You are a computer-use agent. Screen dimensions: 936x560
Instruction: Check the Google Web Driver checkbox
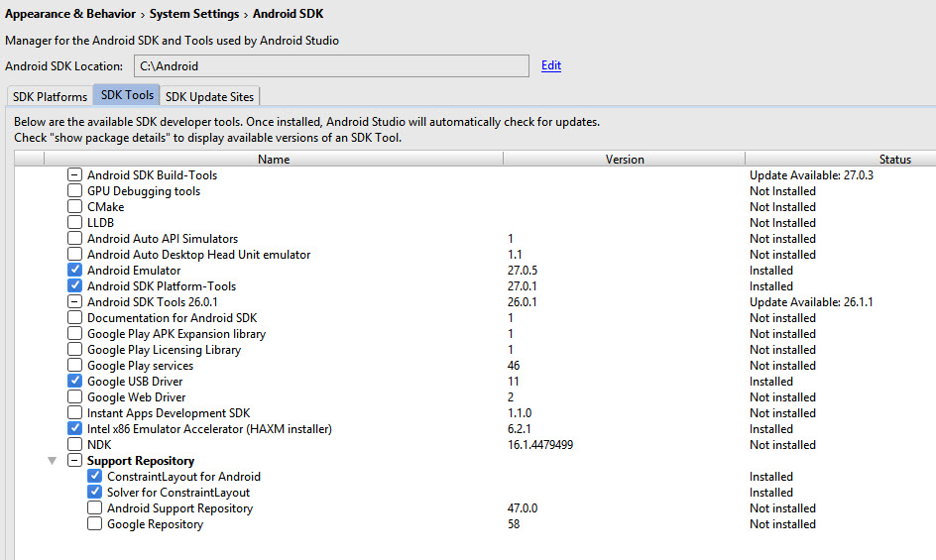[74, 396]
